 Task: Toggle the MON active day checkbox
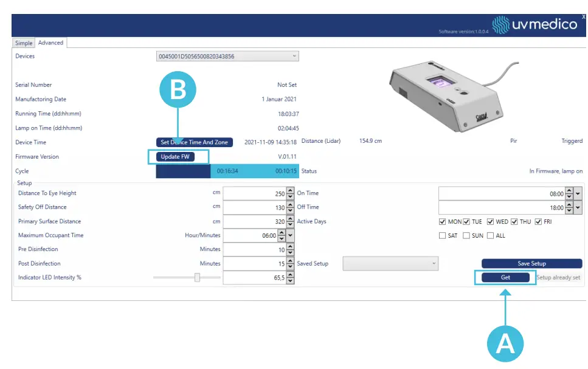(x=443, y=222)
